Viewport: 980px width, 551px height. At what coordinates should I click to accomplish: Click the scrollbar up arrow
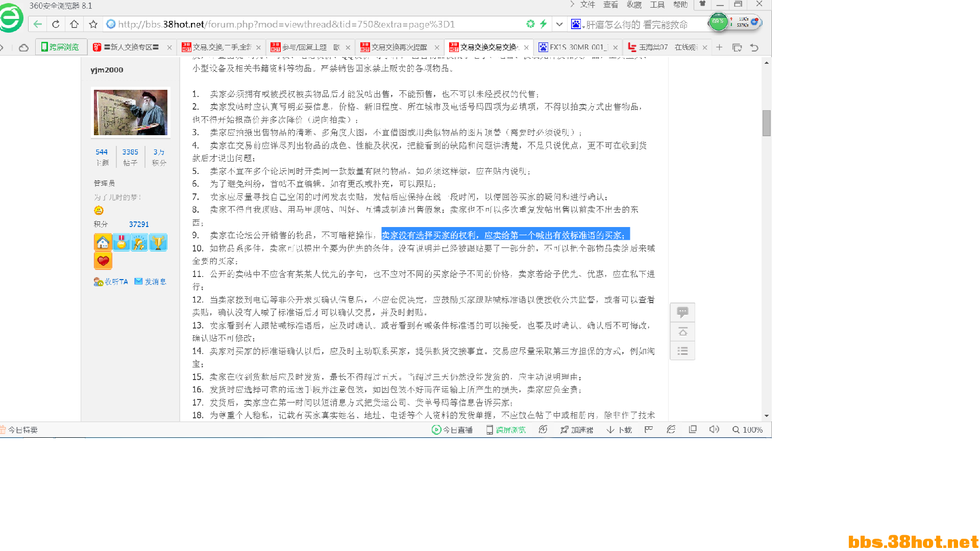click(x=767, y=63)
